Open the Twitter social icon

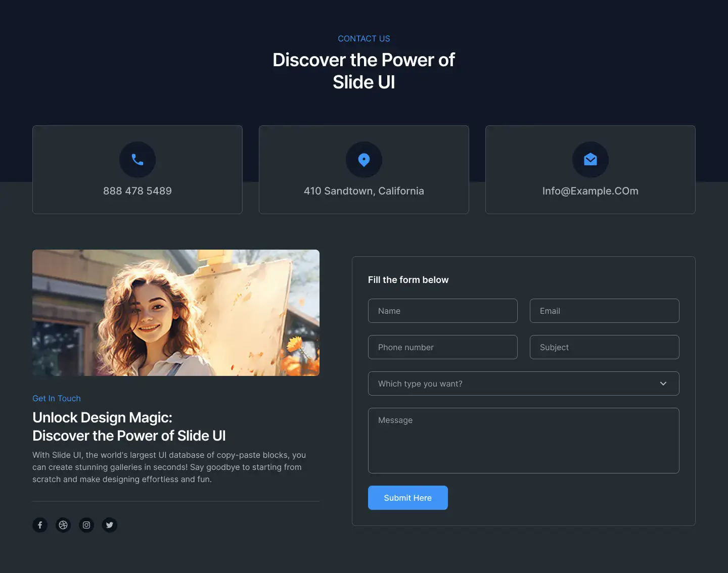pyautogui.click(x=110, y=525)
